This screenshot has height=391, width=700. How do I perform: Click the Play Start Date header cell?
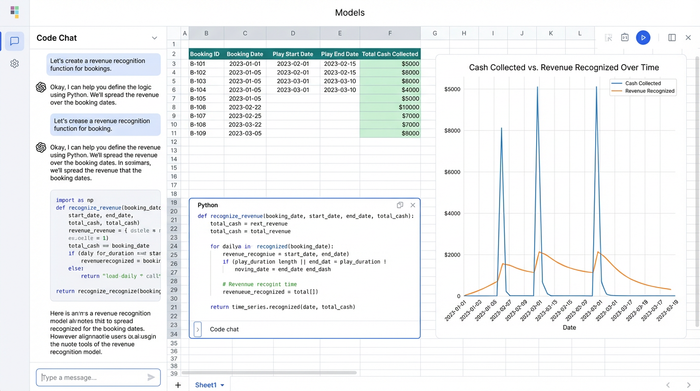pos(293,54)
